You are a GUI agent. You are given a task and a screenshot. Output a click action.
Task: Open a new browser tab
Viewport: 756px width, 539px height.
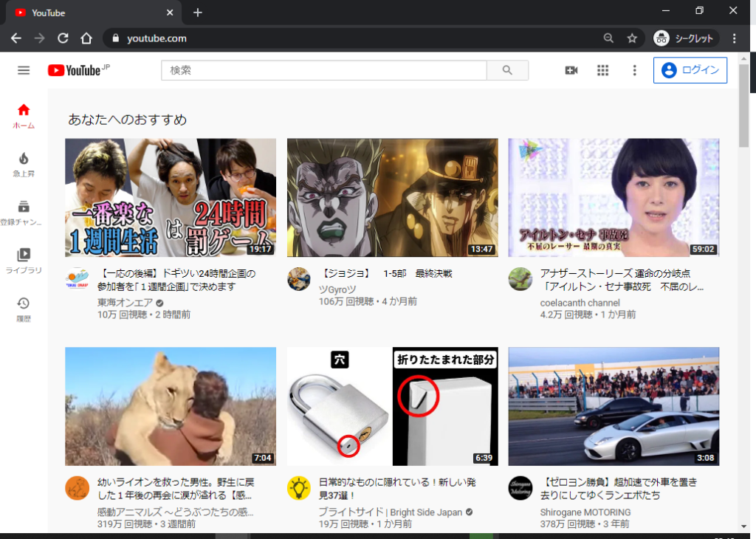coord(197,13)
